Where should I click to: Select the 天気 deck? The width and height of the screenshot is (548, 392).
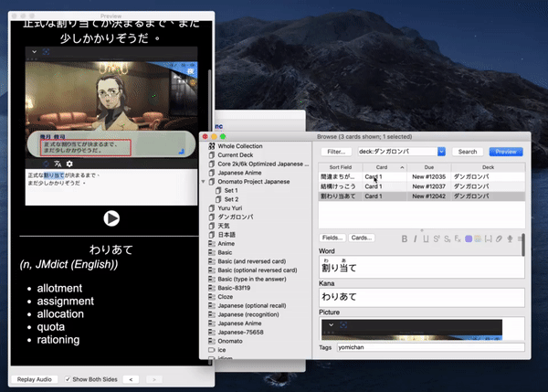(224, 226)
